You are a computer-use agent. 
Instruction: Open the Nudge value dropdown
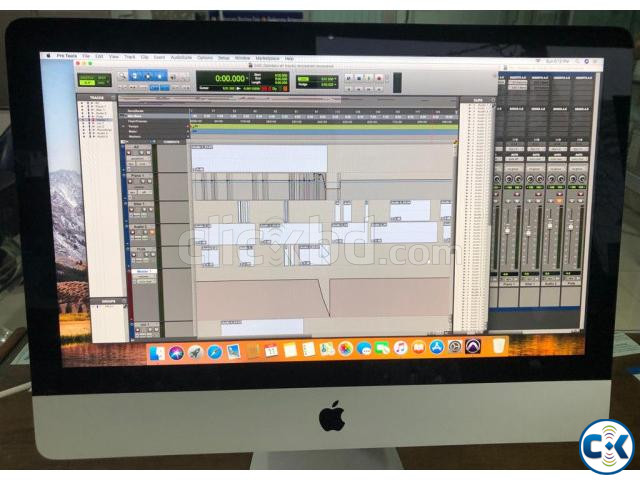pos(335,84)
